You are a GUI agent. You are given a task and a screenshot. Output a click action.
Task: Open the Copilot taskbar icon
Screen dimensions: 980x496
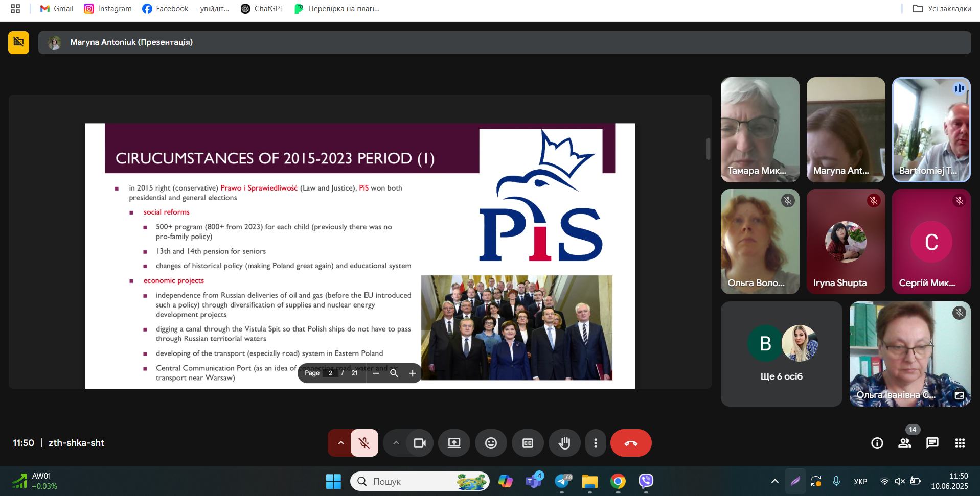505,481
